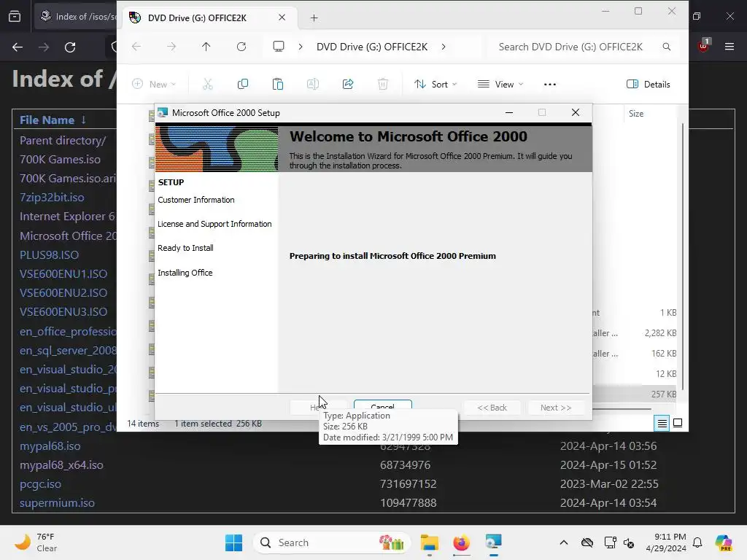This screenshot has width=747, height=560.
Task: Open the mypal68.iso link
Action: 50,446
